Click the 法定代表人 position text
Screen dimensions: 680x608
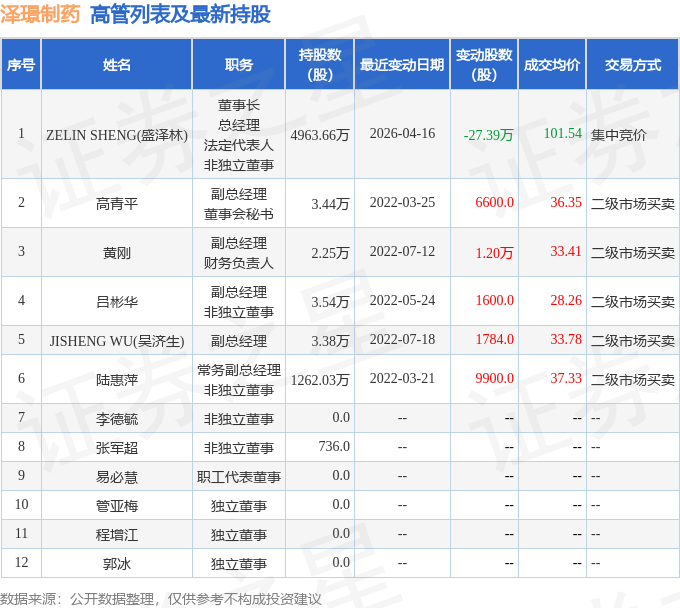[x=239, y=145]
